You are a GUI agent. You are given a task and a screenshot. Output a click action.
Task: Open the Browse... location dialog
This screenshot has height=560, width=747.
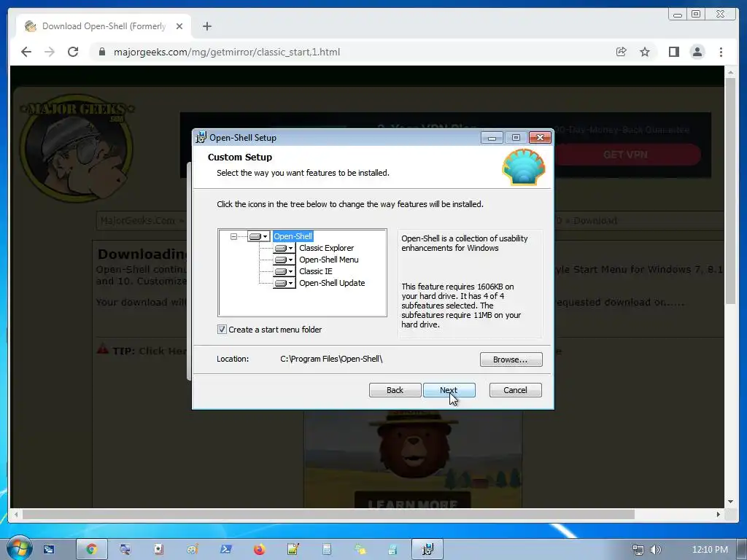511,359
